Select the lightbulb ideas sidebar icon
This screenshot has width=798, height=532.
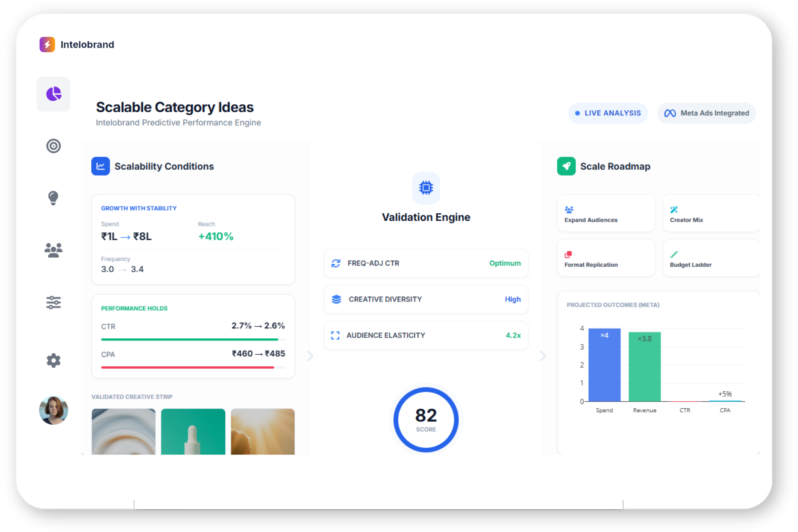click(x=53, y=198)
